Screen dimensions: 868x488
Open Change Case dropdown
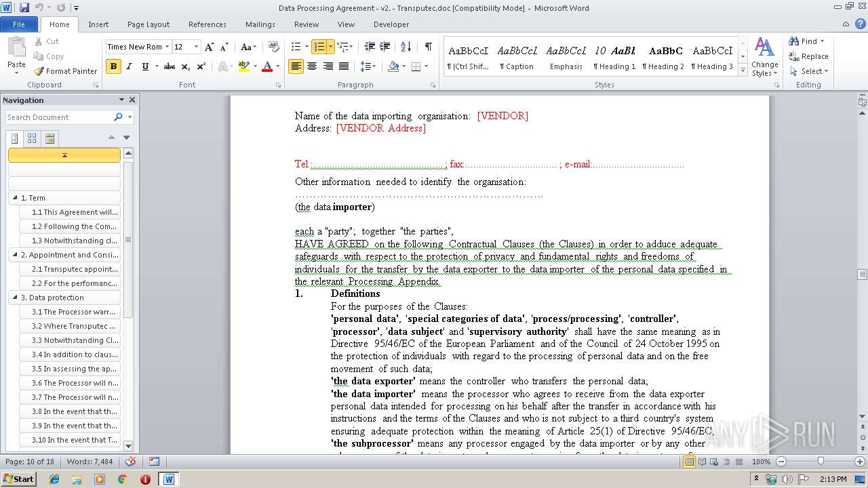(248, 47)
